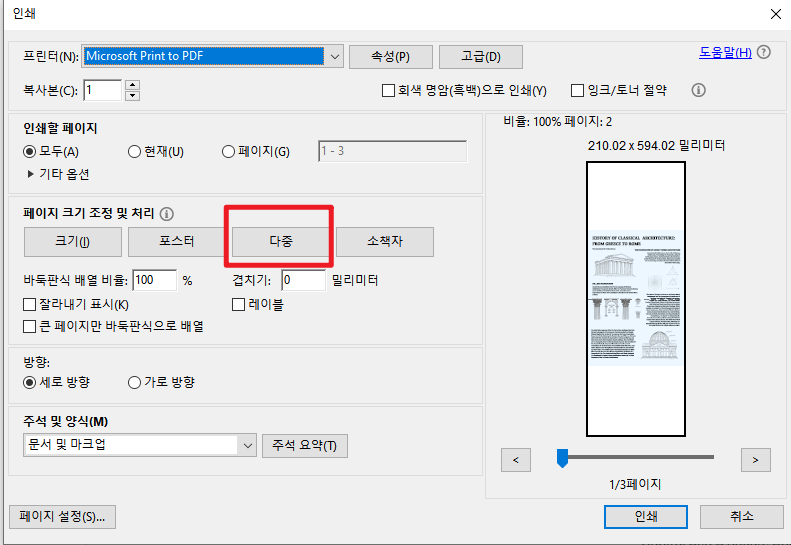Click the page range field showing 1 - 3

[392, 151]
